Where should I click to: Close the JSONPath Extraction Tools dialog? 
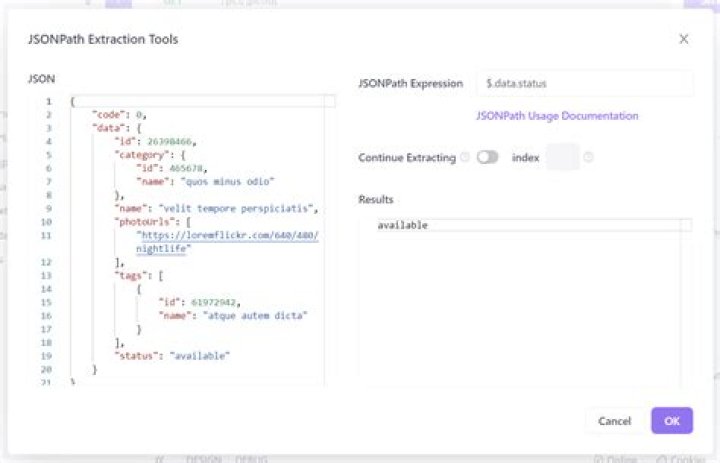pos(683,39)
